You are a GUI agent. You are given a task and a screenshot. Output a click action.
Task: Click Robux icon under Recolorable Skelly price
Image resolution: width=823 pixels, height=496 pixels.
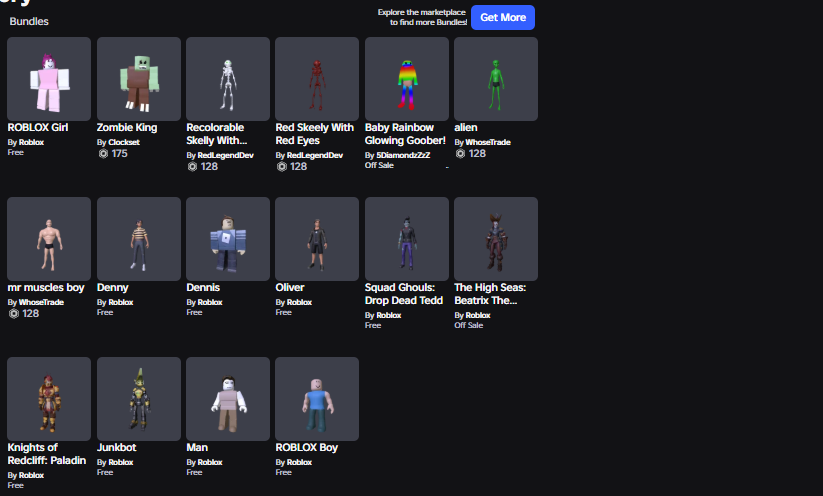click(x=193, y=167)
